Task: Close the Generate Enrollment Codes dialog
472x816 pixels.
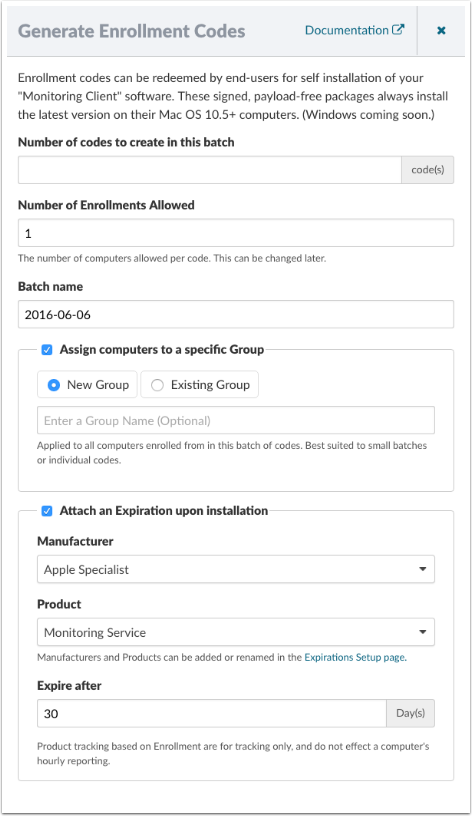Action: pyautogui.click(x=441, y=31)
